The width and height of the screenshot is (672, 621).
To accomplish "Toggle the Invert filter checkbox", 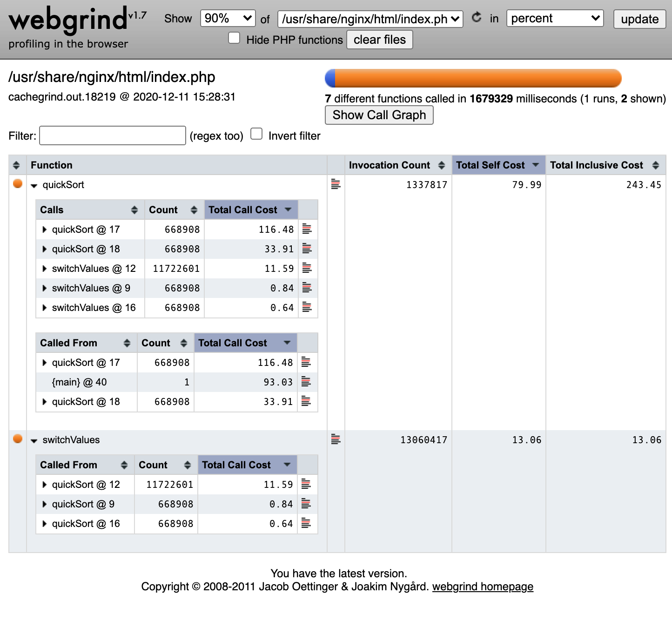I will pos(256,135).
